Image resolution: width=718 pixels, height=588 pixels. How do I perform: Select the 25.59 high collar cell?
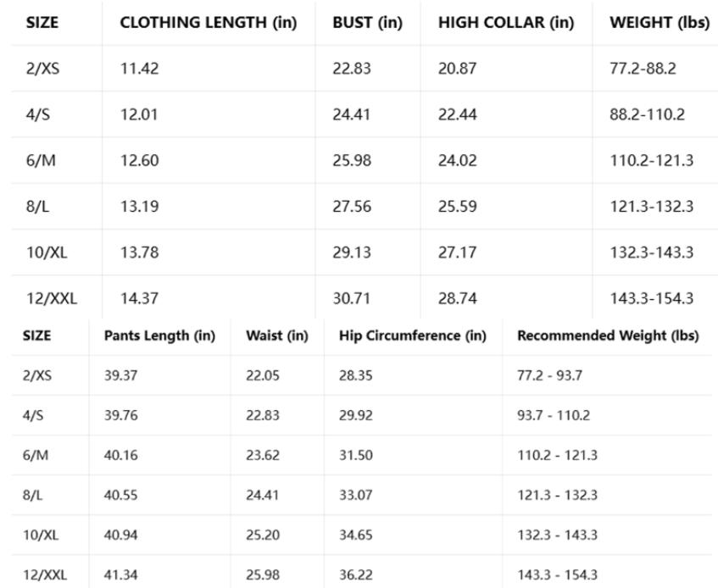point(458,207)
